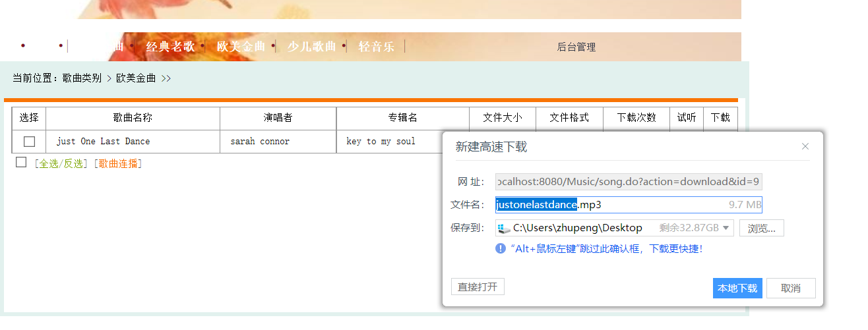The width and height of the screenshot is (868, 330).
Task: Click the singer cell sarah connor
Action: tap(260, 142)
